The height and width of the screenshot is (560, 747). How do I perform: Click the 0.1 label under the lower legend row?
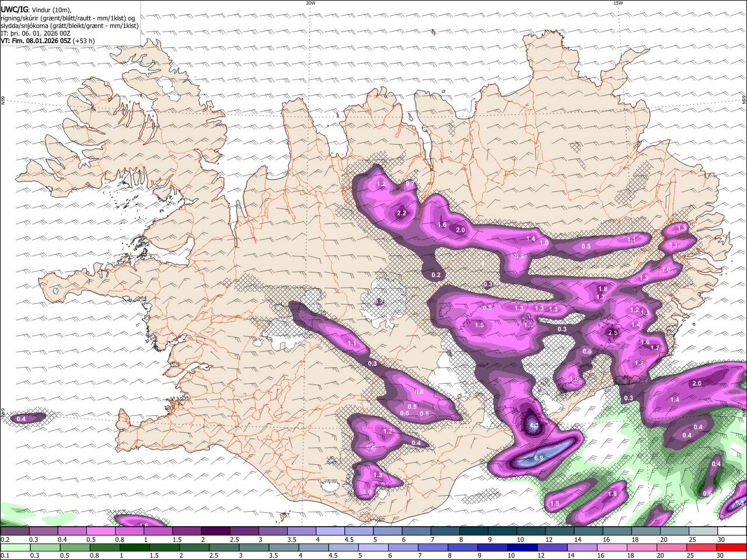pyautogui.click(x=4, y=555)
